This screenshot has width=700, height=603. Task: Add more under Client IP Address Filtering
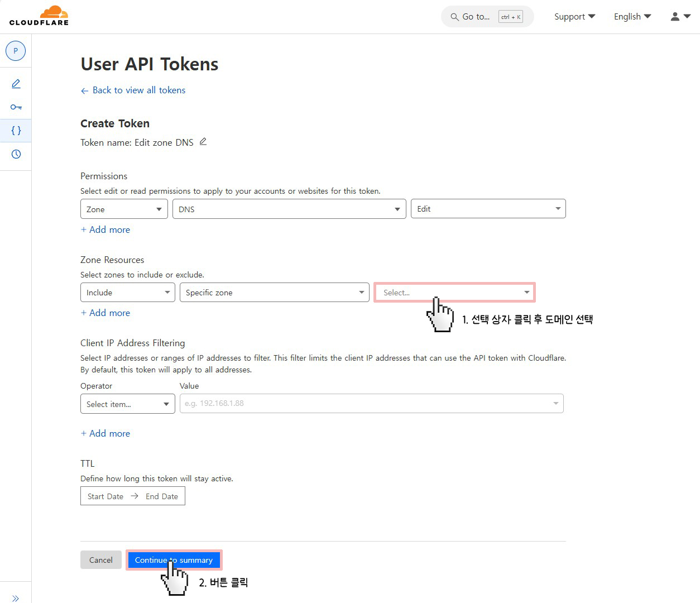tap(106, 433)
